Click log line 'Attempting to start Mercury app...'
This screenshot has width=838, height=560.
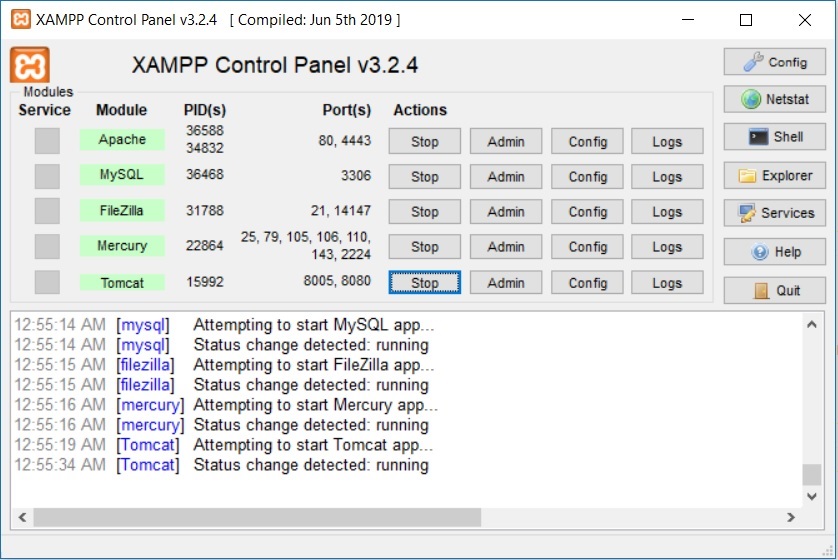click(x=315, y=405)
